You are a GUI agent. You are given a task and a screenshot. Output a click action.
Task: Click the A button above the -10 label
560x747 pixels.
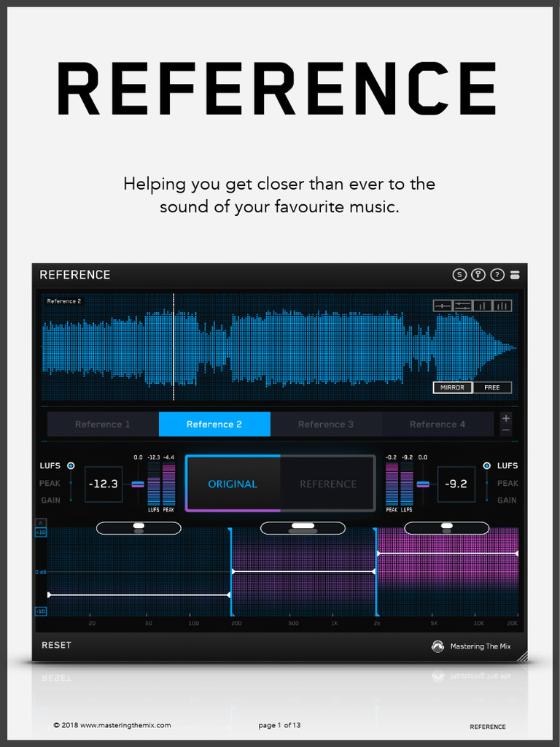41,523
